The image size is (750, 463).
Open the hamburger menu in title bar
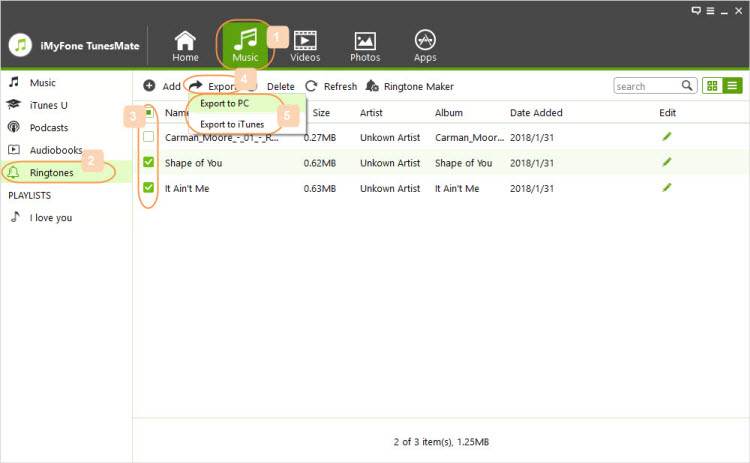(x=710, y=11)
